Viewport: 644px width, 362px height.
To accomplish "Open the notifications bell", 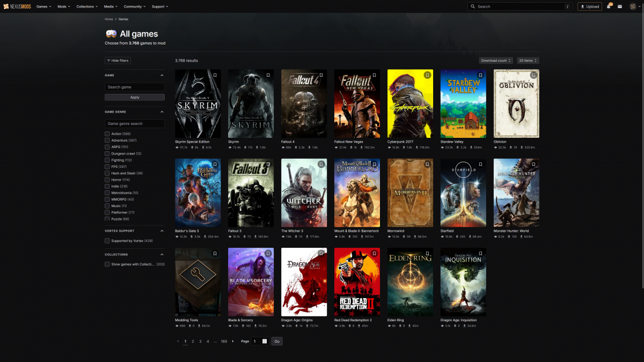I will [609, 6].
